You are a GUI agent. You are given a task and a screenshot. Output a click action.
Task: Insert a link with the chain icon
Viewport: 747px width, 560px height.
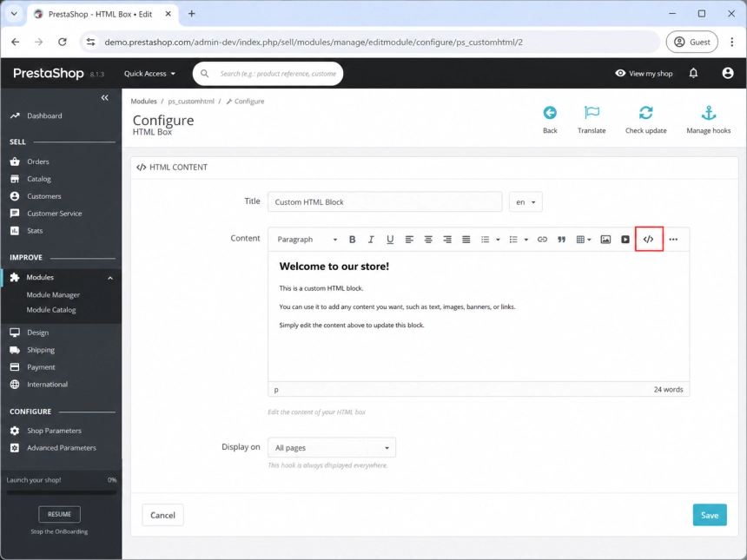(542, 239)
